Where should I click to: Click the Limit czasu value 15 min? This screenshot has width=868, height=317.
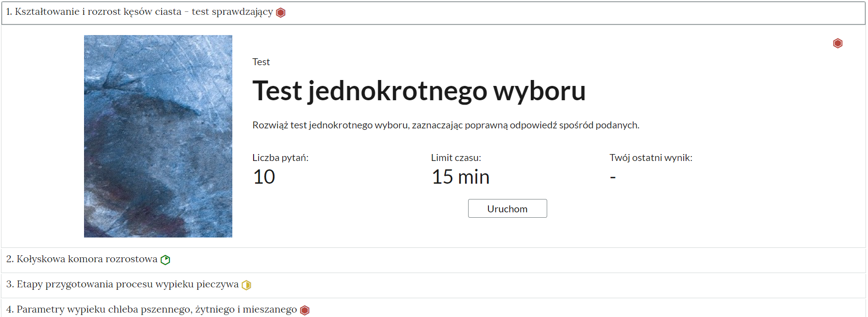point(461,177)
